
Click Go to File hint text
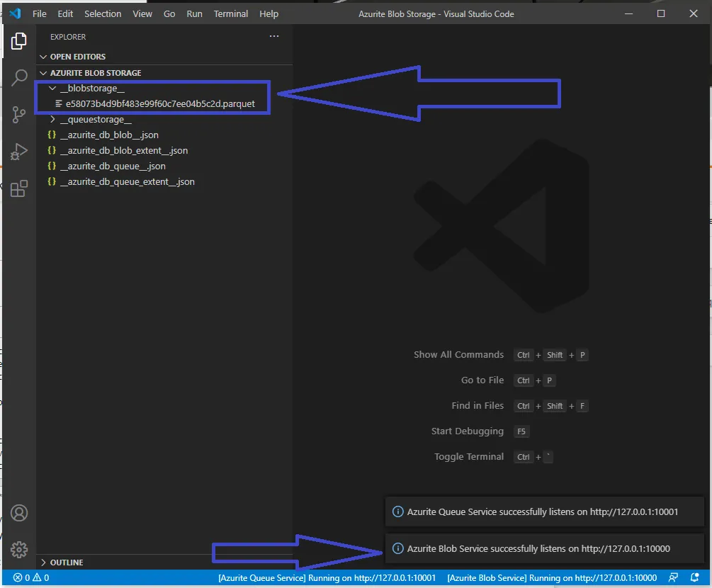coord(482,380)
